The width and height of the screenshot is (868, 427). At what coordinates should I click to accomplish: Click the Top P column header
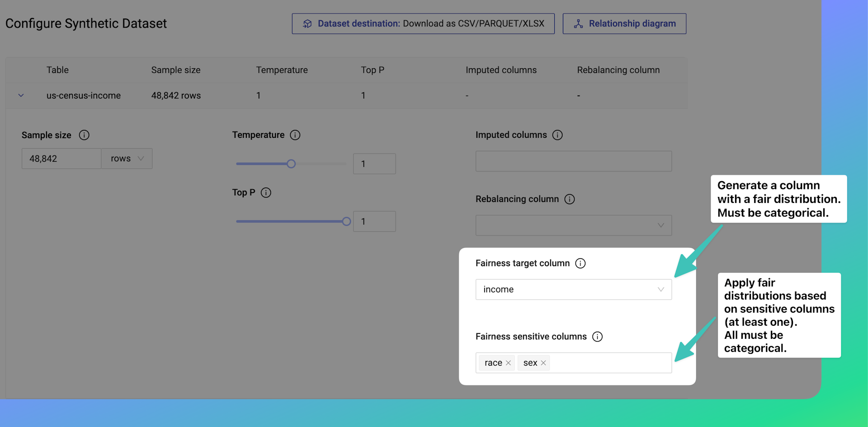(373, 70)
